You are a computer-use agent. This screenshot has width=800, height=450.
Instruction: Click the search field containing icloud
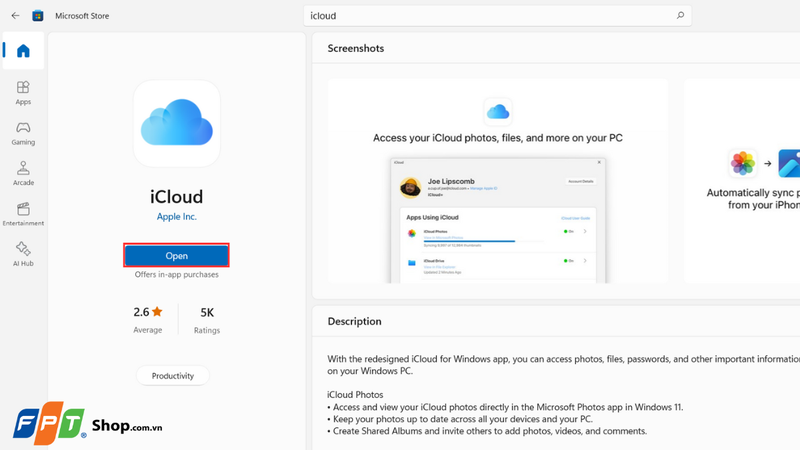pyautogui.click(x=497, y=16)
